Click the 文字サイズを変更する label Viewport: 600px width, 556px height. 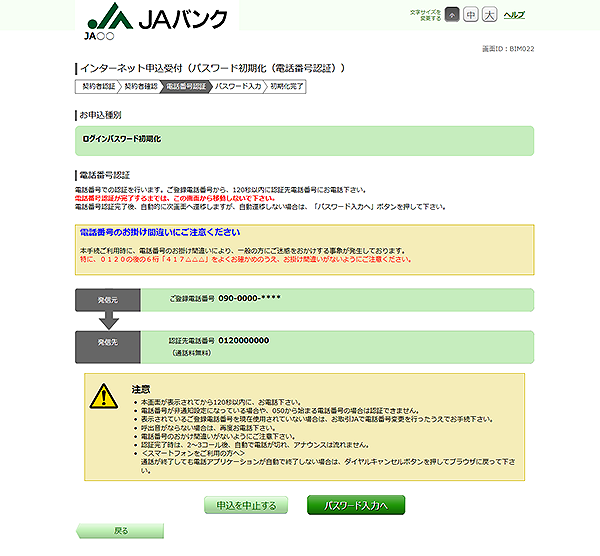426,15
